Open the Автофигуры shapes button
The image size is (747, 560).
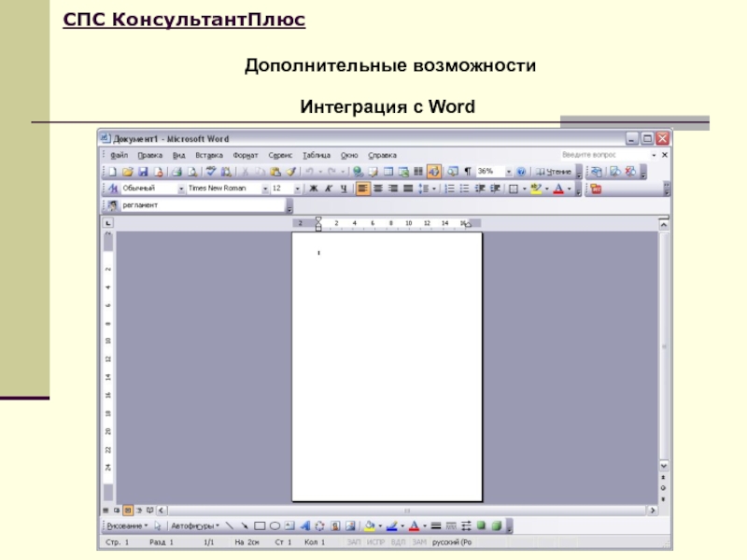click(194, 525)
